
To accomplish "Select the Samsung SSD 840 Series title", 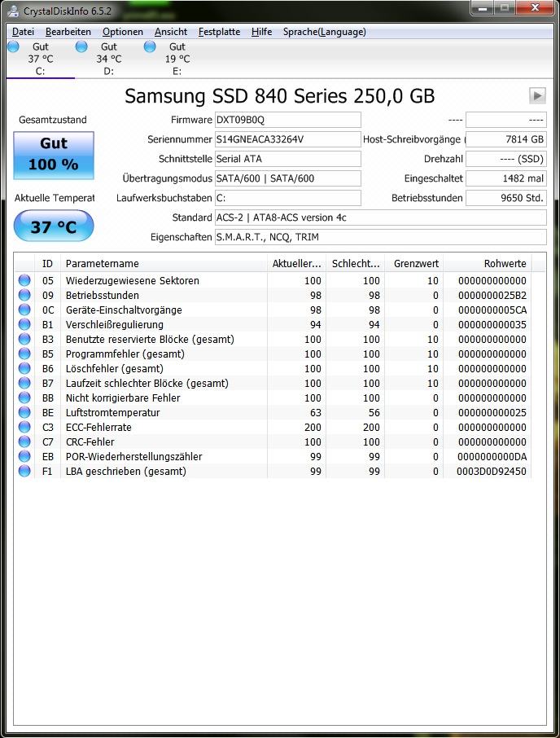I will (280, 96).
